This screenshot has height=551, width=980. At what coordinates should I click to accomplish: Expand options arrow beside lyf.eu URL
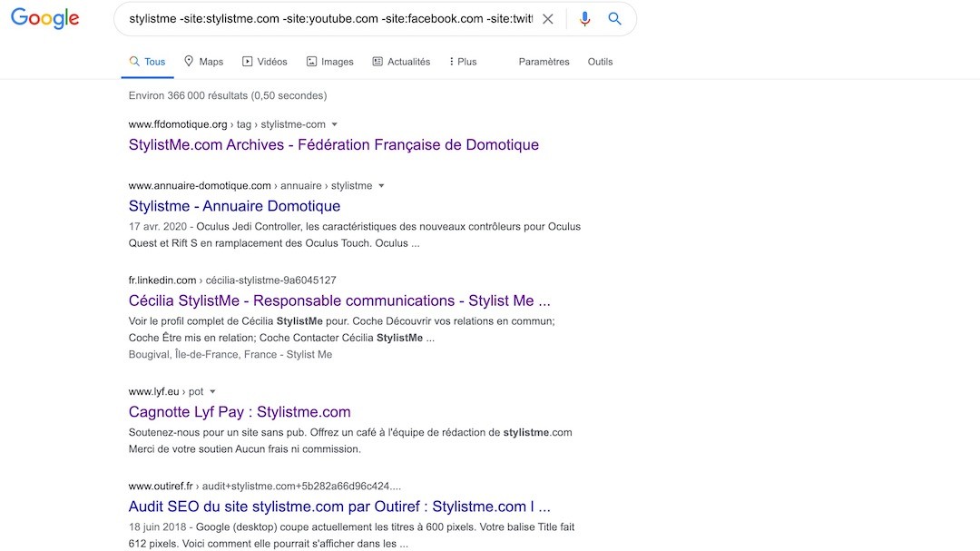(x=212, y=391)
